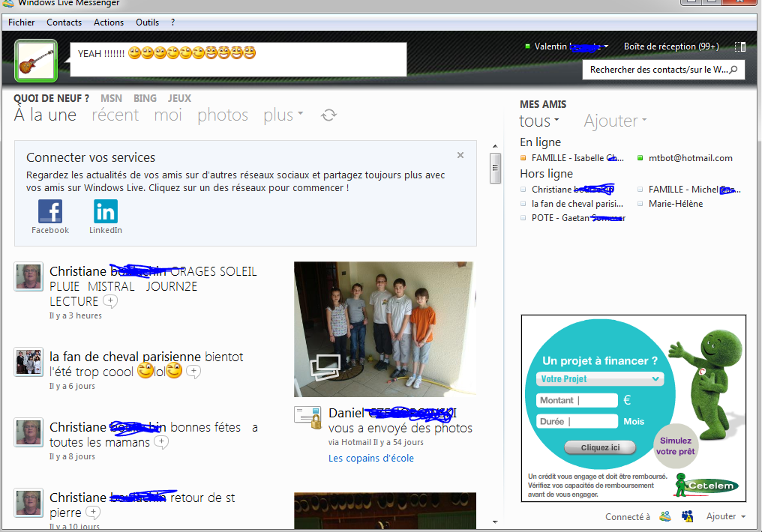Screen dimensions: 762x532
Task: Open the Contacts menu
Action: pos(64,22)
